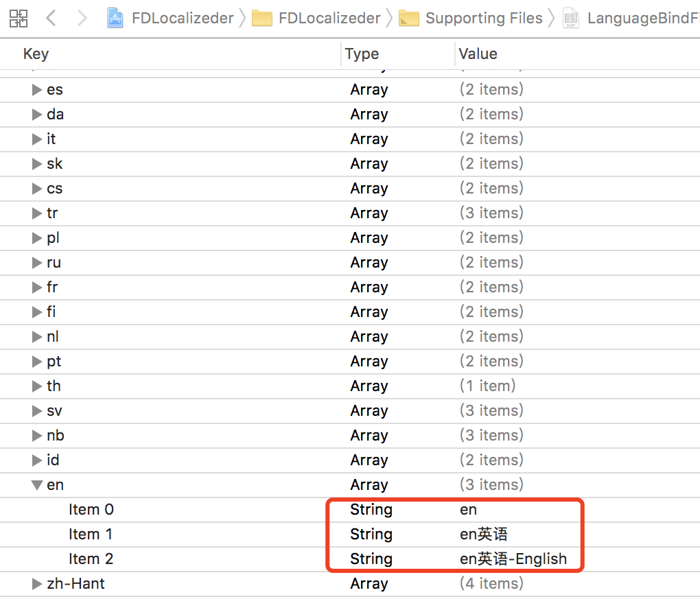This screenshot has height=597, width=700.
Task: Go back with the left chevron
Action: [51, 19]
